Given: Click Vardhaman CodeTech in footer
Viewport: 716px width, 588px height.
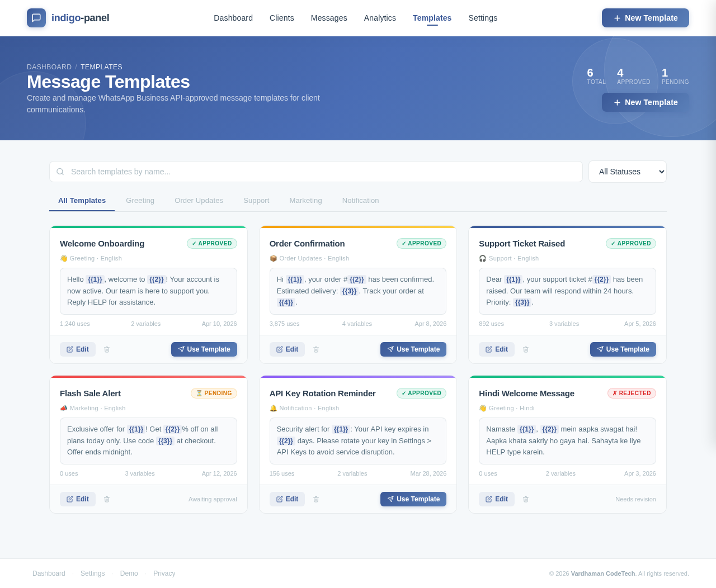Looking at the screenshot, I should tap(603, 573).
